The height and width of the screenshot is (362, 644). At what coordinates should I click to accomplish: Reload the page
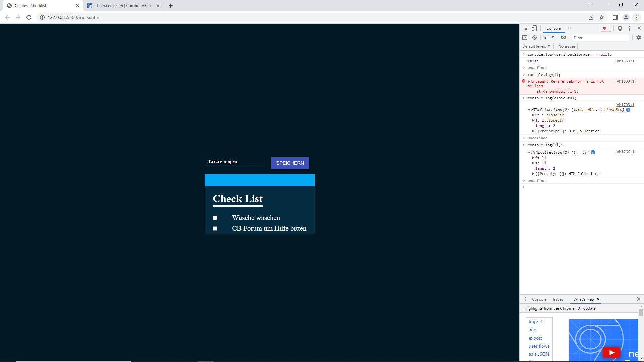click(29, 17)
